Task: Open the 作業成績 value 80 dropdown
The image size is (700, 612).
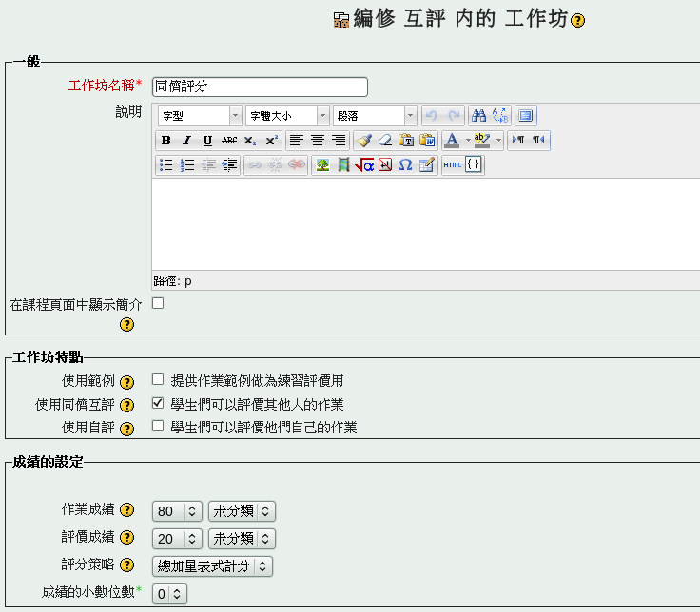Action: click(178, 511)
